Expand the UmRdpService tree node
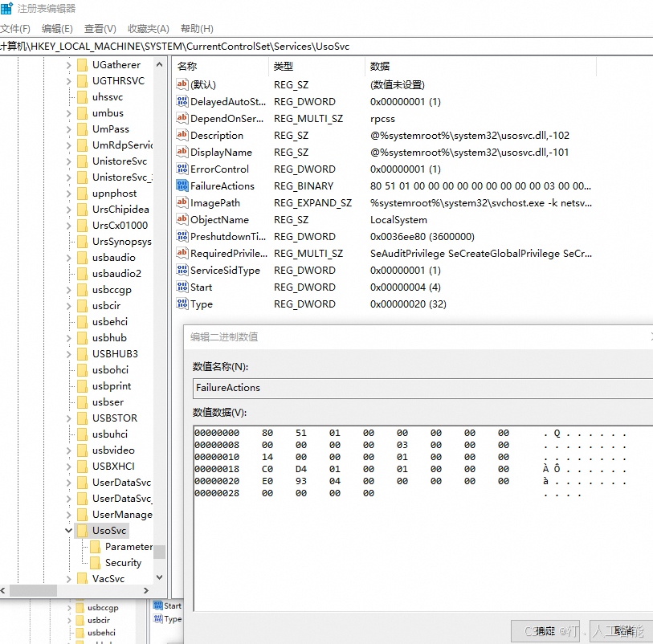The height and width of the screenshot is (644, 653). point(69,145)
